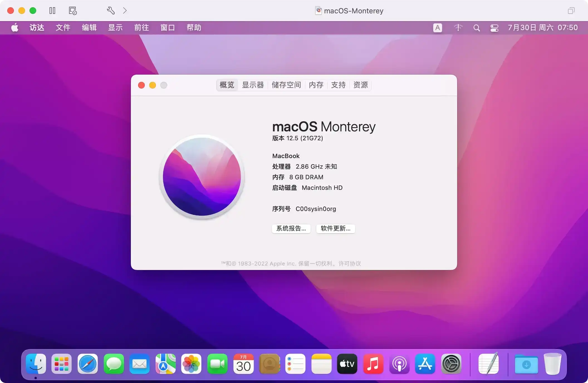Open the 前往 menu
The height and width of the screenshot is (383, 588).
(141, 28)
